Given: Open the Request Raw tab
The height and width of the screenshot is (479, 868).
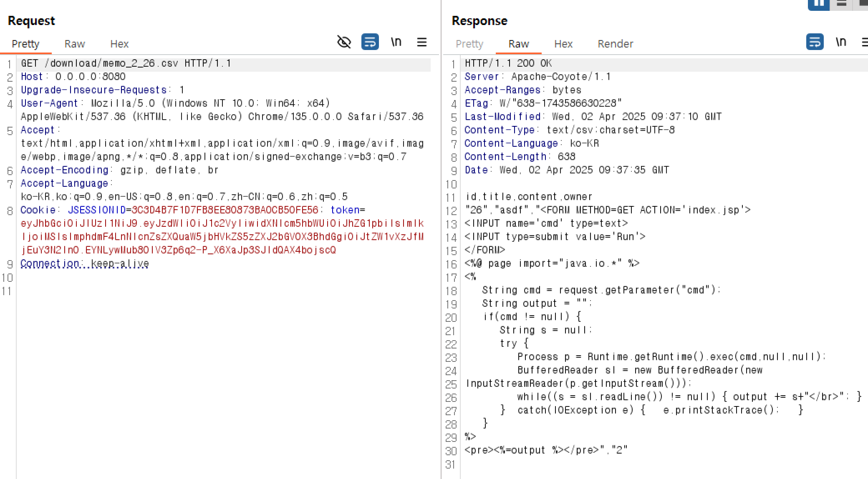Looking at the screenshot, I should tap(75, 44).
